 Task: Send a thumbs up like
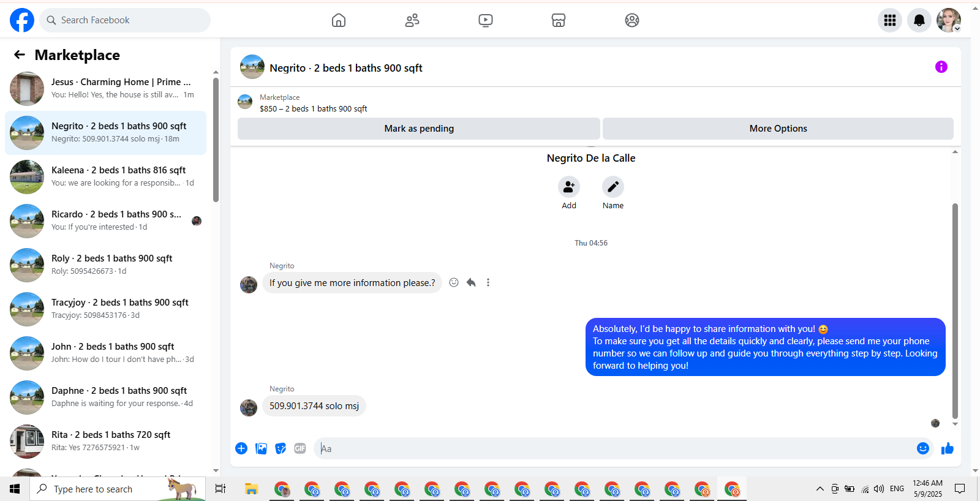[x=948, y=448]
